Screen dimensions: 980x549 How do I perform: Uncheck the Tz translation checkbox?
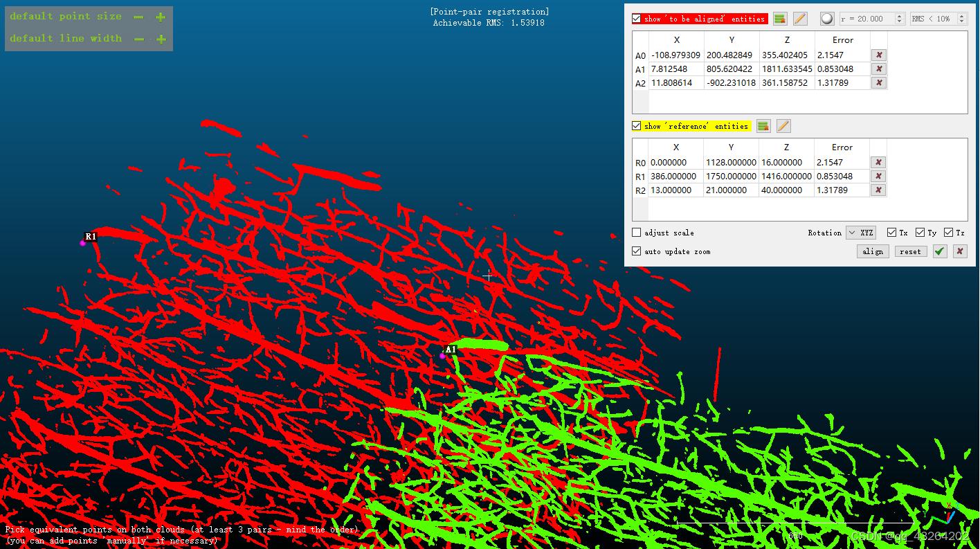pos(948,233)
